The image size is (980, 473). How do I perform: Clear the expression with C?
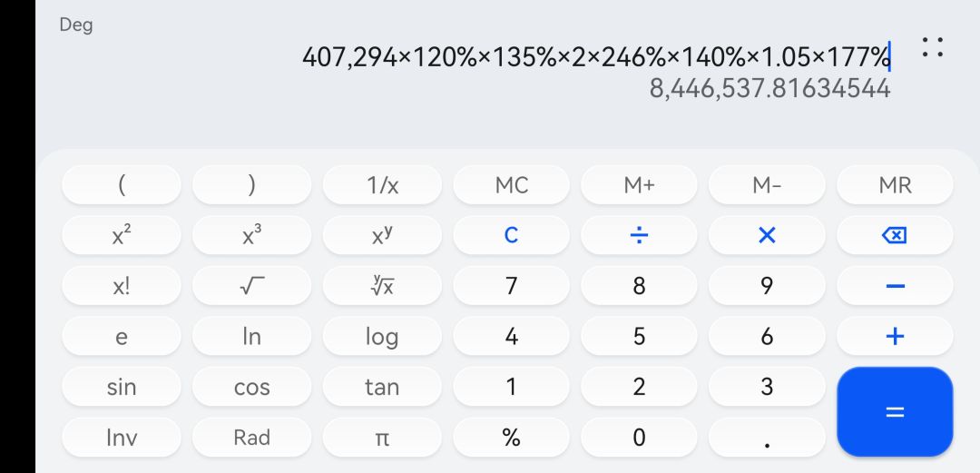pos(511,235)
